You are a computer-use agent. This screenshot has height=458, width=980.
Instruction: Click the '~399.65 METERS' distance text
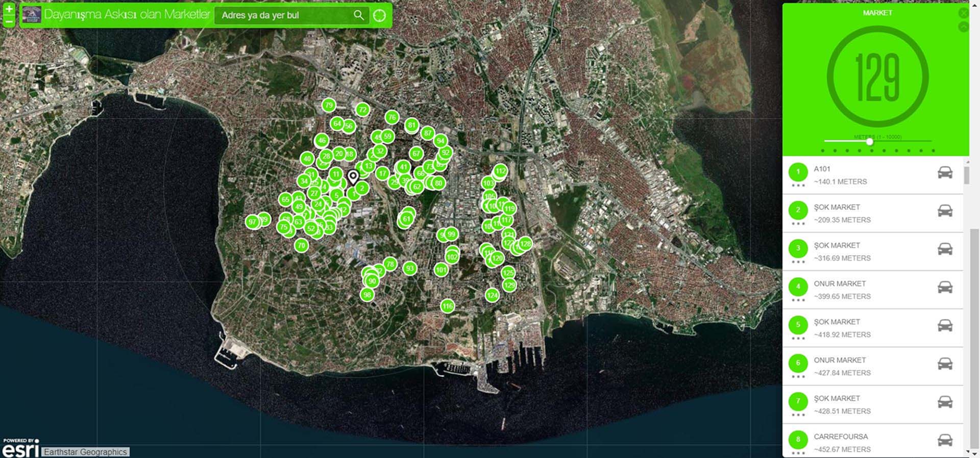[842, 296]
